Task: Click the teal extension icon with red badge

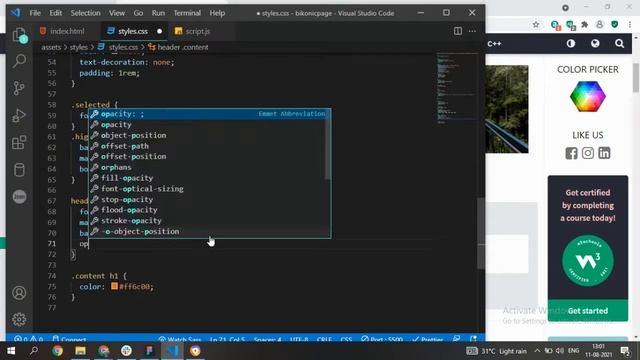Action: coord(555,25)
